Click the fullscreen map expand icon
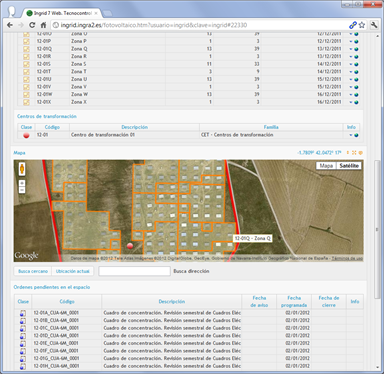This screenshot has width=384, height=374. click(354, 153)
